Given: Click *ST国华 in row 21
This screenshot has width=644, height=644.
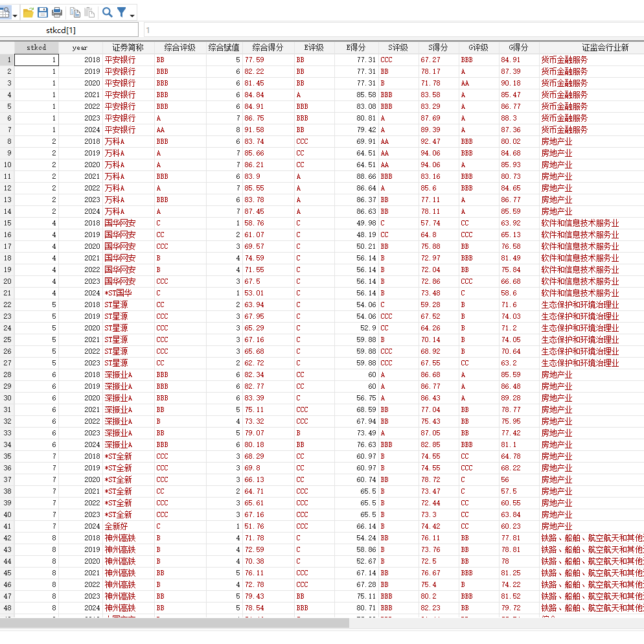Looking at the screenshot, I should [118, 293].
